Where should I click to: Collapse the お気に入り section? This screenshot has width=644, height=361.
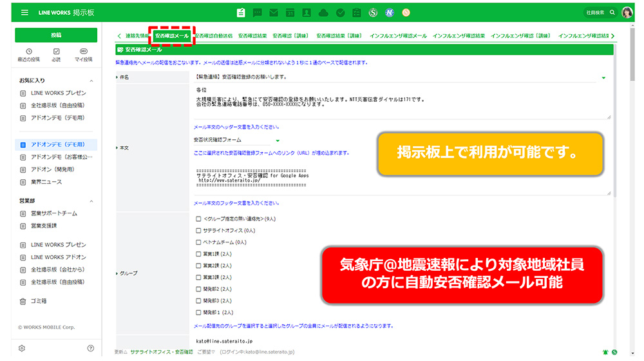[x=91, y=81]
